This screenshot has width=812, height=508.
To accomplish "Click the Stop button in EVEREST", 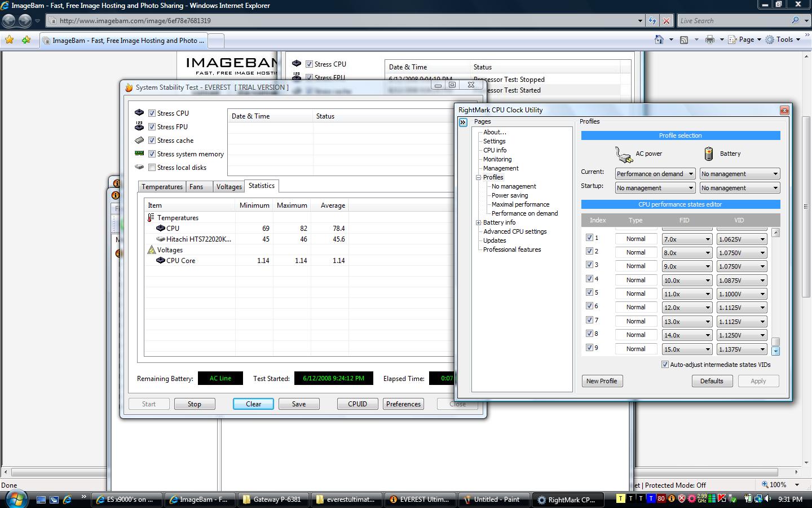I will [195, 404].
